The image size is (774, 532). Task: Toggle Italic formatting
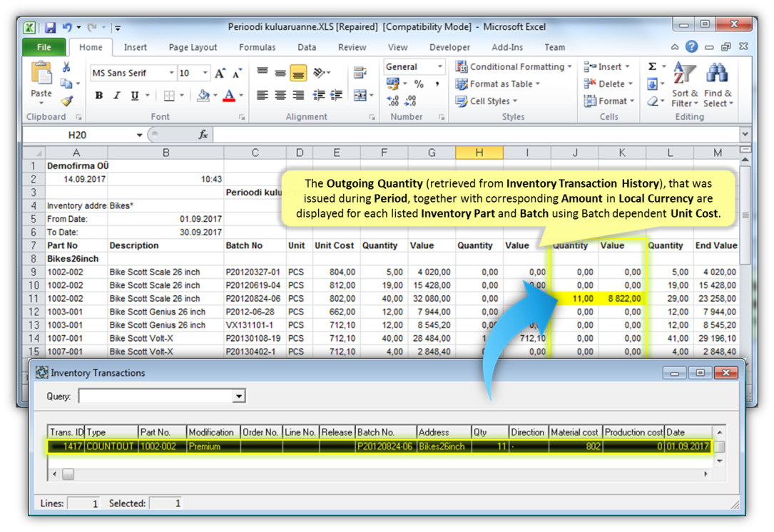[x=117, y=96]
